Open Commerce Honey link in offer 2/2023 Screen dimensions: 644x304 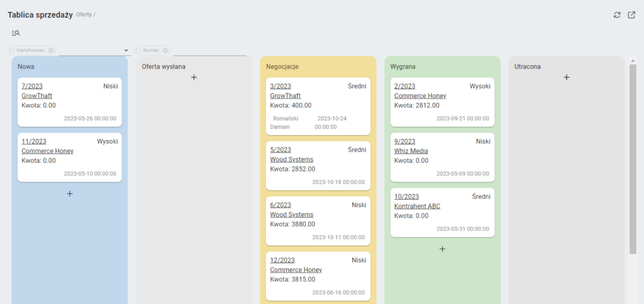coord(420,96)
